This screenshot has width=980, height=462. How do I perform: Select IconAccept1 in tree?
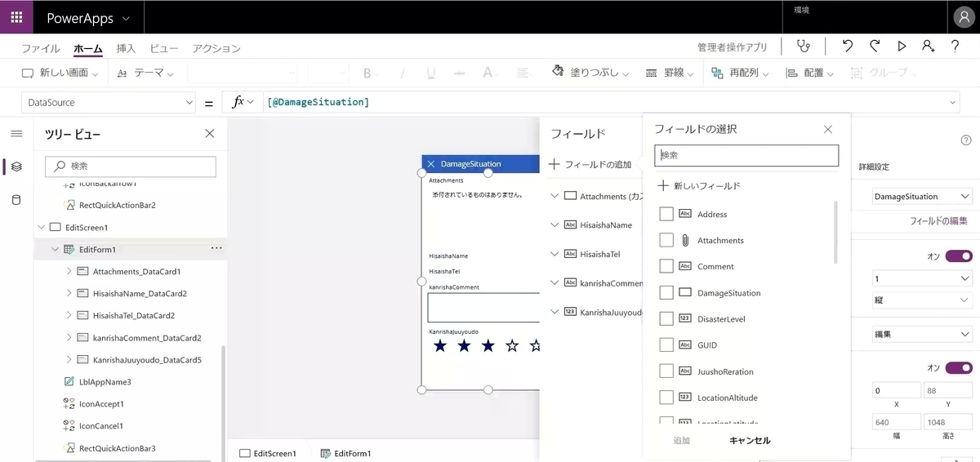coord(101,404)
